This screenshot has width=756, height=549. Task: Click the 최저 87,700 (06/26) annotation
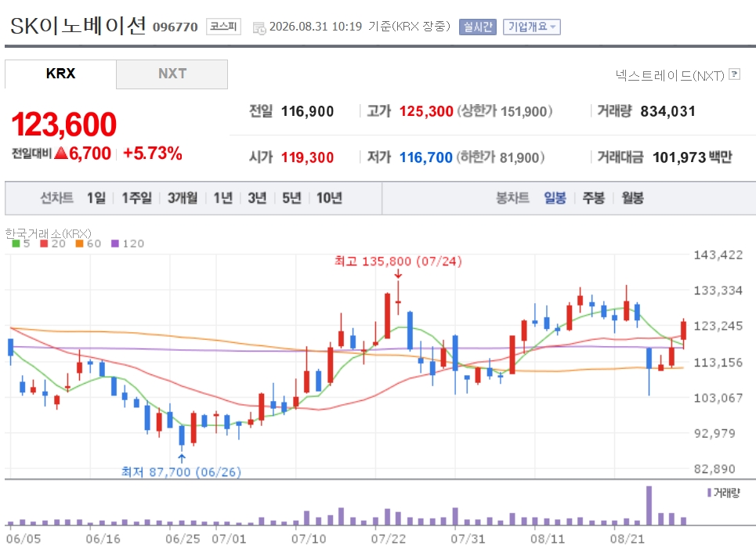[x=181, y=472]
